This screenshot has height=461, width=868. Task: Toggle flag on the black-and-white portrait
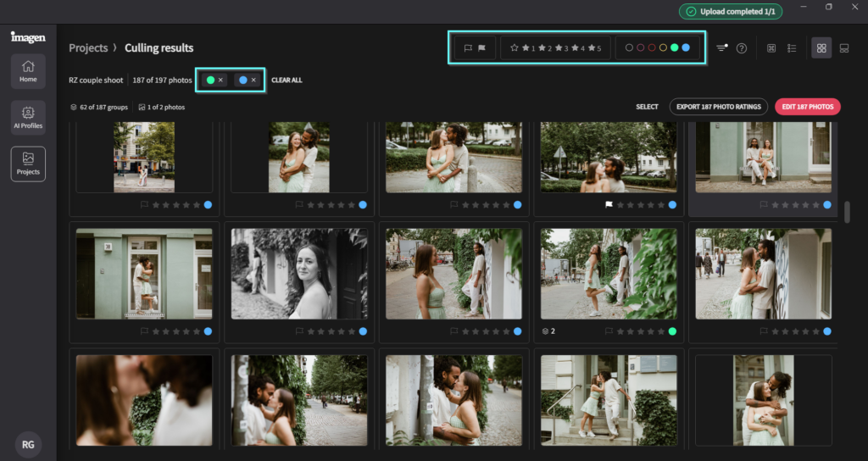[x=299, y=331]
